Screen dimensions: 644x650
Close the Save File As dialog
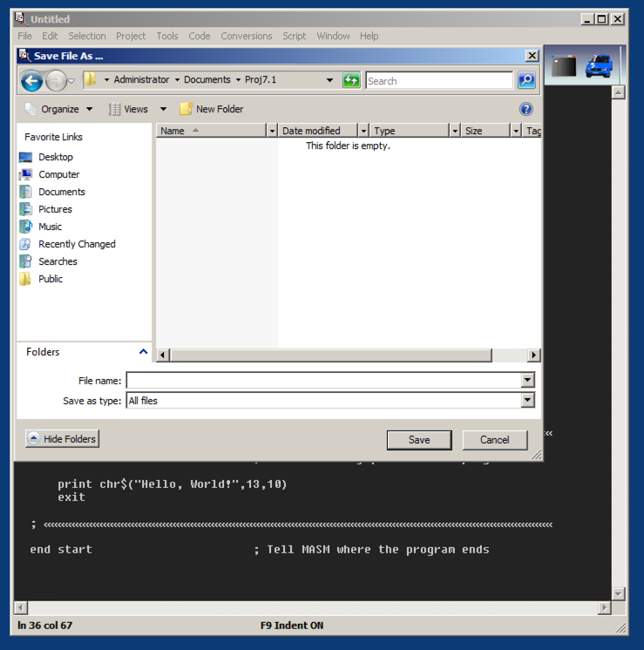coord(532,56)
